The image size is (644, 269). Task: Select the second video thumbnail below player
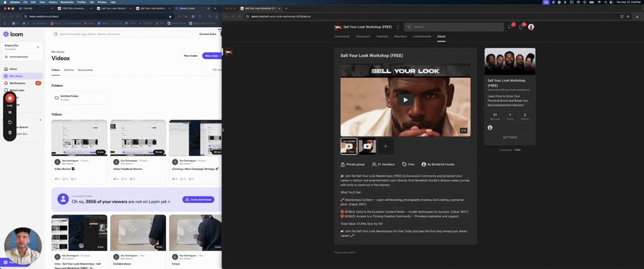pyautogui.click(x=367, y=146)
